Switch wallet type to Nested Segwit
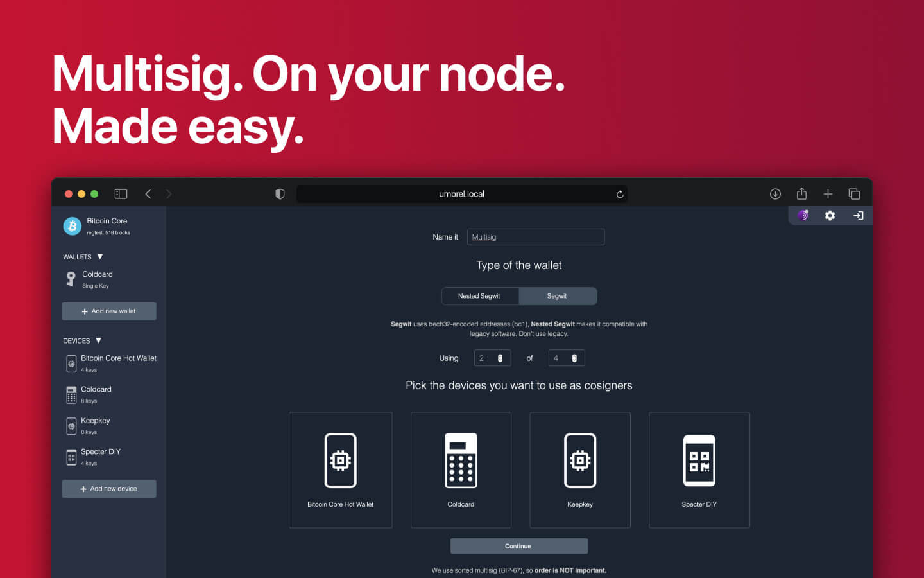Image resolution: width=924 pixels, height=578 pixels. click(x=479, y=296)
